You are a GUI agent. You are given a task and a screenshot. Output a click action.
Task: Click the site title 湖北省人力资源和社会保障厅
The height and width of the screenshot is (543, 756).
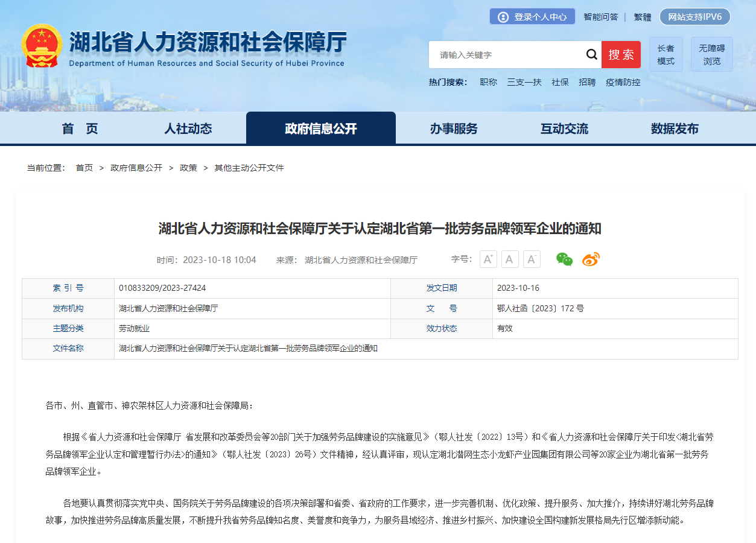pyautogui.click(x=208, y=42)
